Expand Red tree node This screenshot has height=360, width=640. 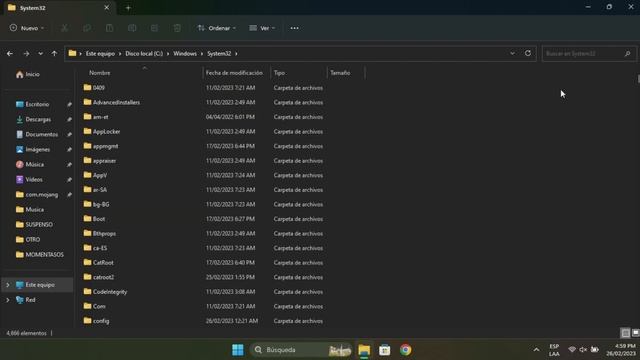coord(8,300)
